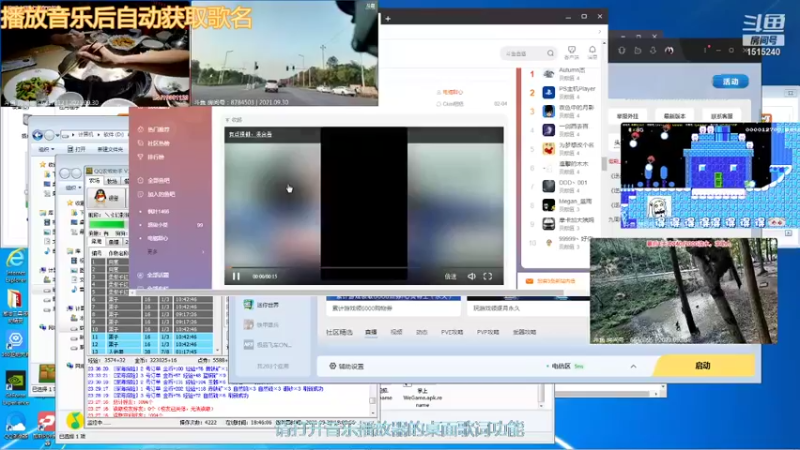
Task: Open the 电信区 server selector
Action: coord(565,366)
